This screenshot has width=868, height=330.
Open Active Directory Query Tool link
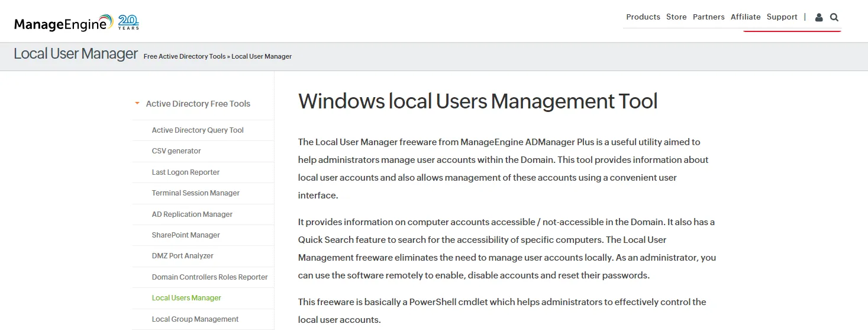click(x=198, y=130)
